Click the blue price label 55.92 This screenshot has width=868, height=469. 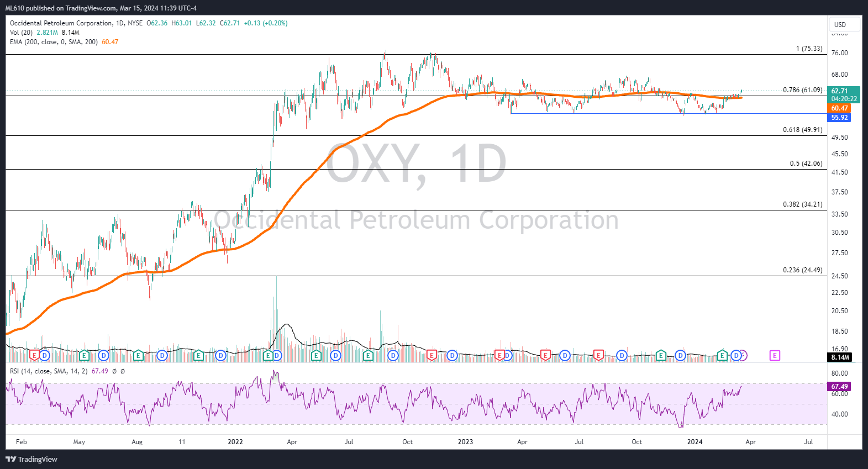tap(839, 118)
